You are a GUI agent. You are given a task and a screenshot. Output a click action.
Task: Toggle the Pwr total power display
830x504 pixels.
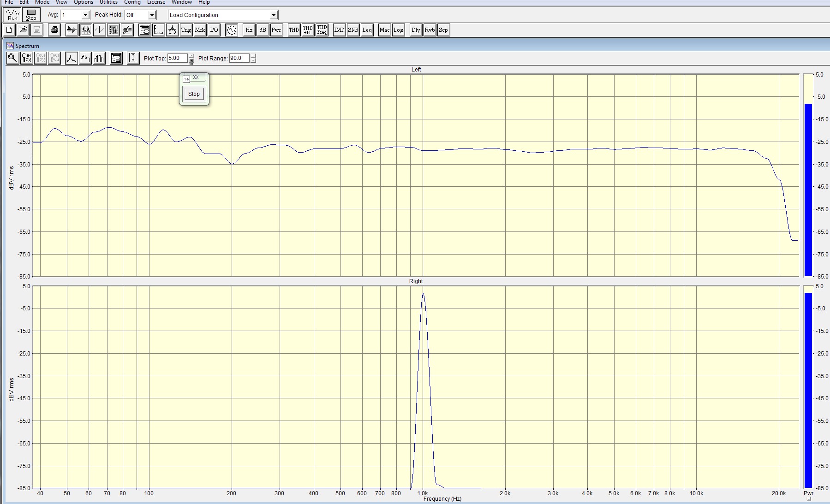[276, 30]
